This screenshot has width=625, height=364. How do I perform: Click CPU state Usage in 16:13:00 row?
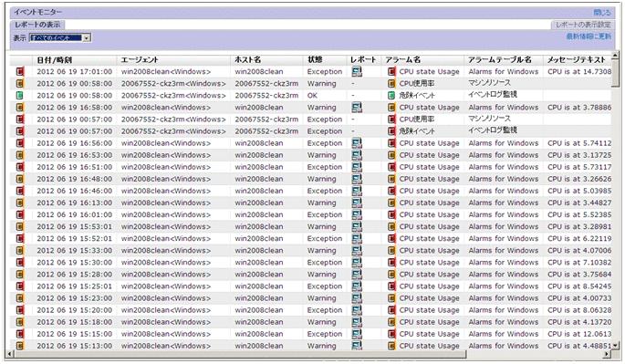click(430, 203)
